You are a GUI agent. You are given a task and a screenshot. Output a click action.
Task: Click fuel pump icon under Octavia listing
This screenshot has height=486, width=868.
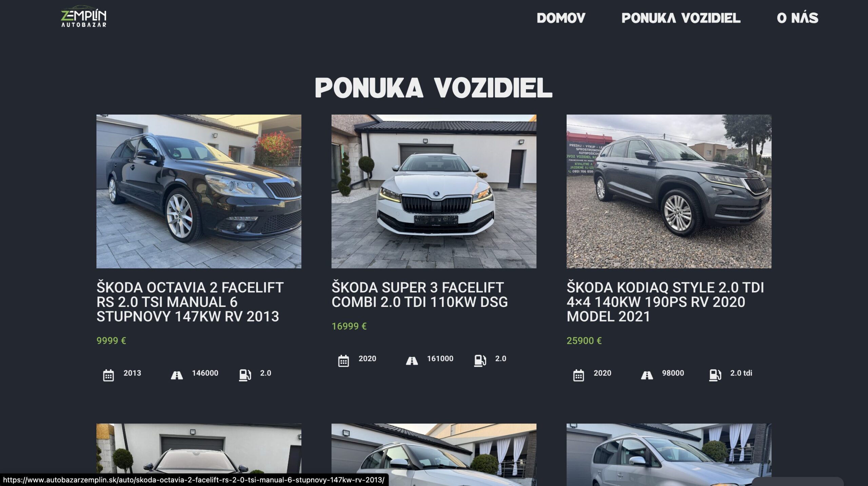245,375
